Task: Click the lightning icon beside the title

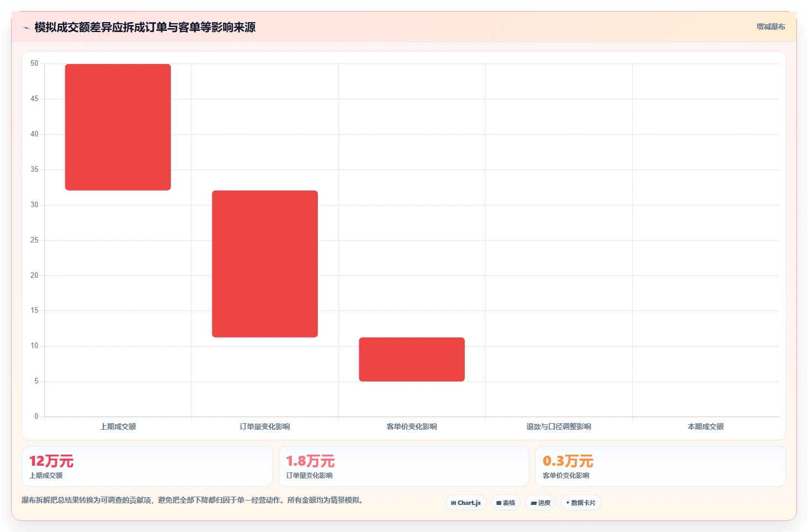Action: pyautogui.click(x=26, y=28)
